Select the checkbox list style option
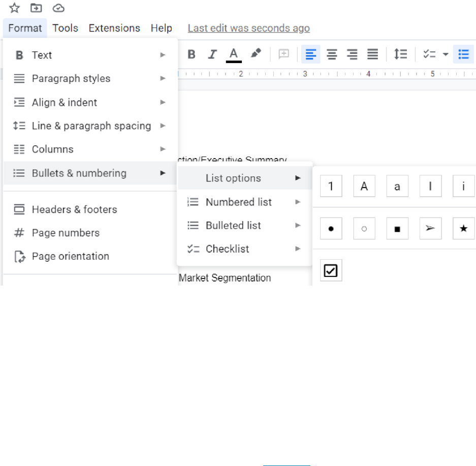 tap(331, 271)
